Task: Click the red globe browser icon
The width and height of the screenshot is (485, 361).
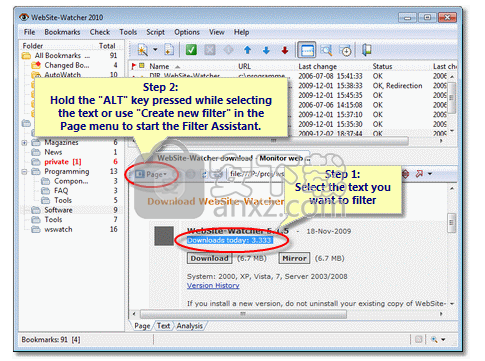Action: pos(405,174)
